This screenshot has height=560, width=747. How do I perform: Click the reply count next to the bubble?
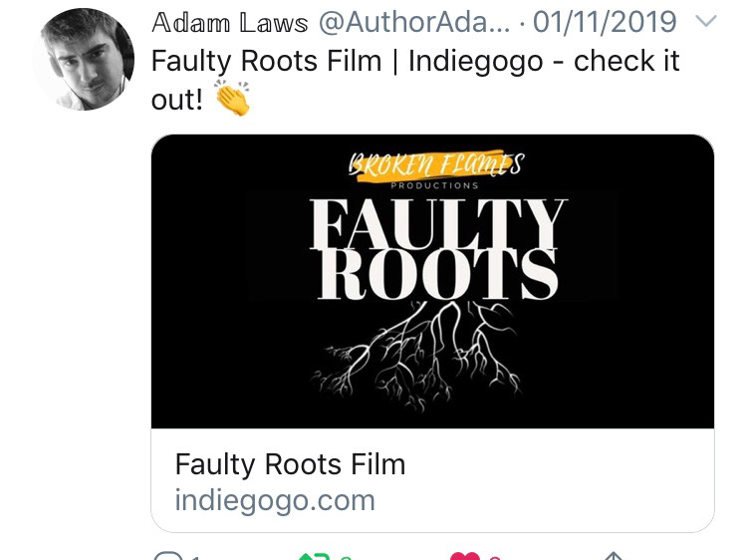196,558
